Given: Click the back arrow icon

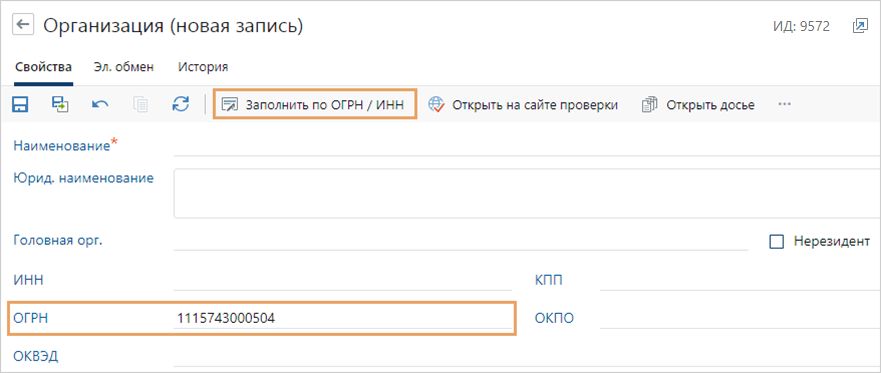Looking at the screenshot, I should pos(23,25).
